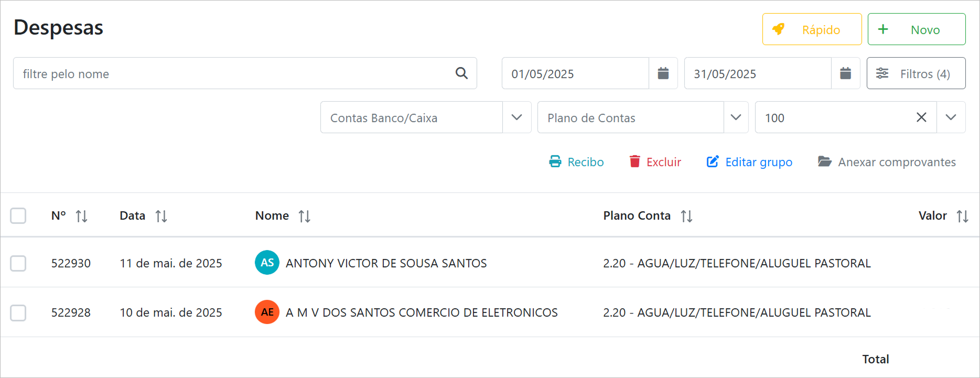Select the checkbox for expense 522928
The image size is (980, 378).
click(18, 313)
